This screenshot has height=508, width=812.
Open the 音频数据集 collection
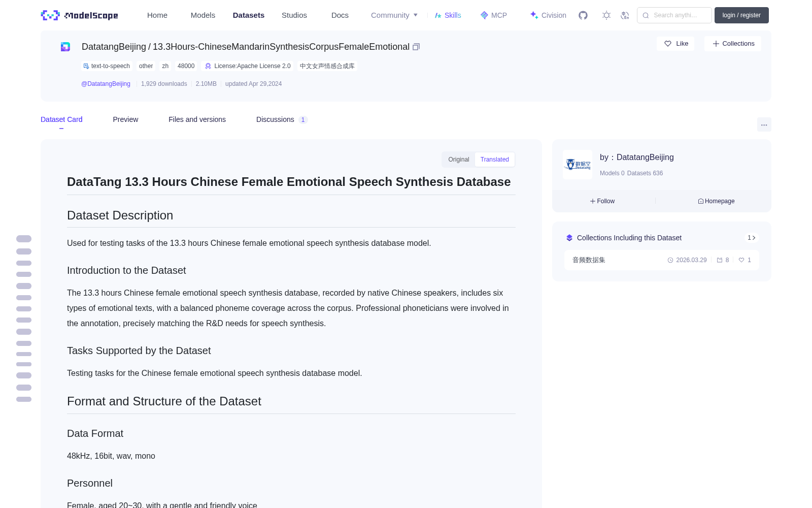[662, 260]
